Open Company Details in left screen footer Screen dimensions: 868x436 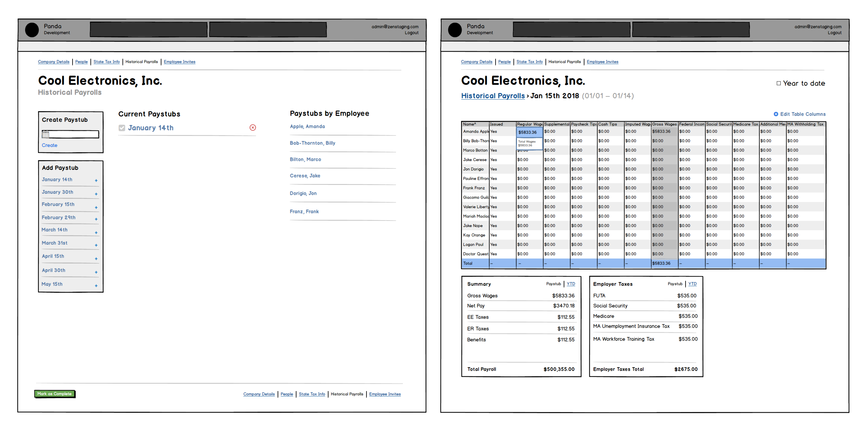(x=259, y=394)
